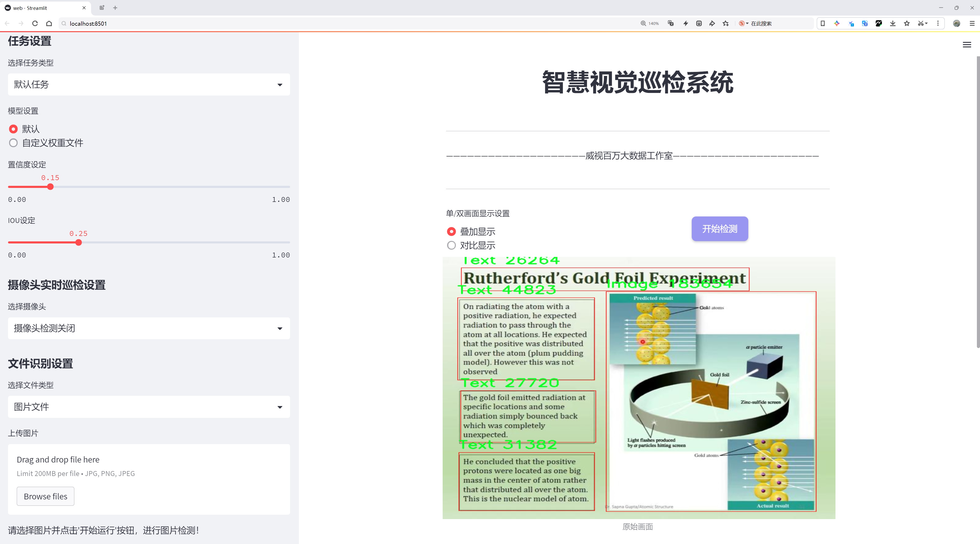This screenshot has height=544, width=980.
Task: Select the 默认 model radio button
Action: (x=13, y=129)
